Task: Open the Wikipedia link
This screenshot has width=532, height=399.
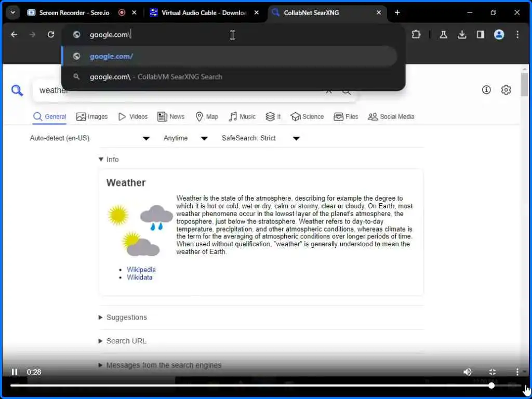Action: [141, 270]
